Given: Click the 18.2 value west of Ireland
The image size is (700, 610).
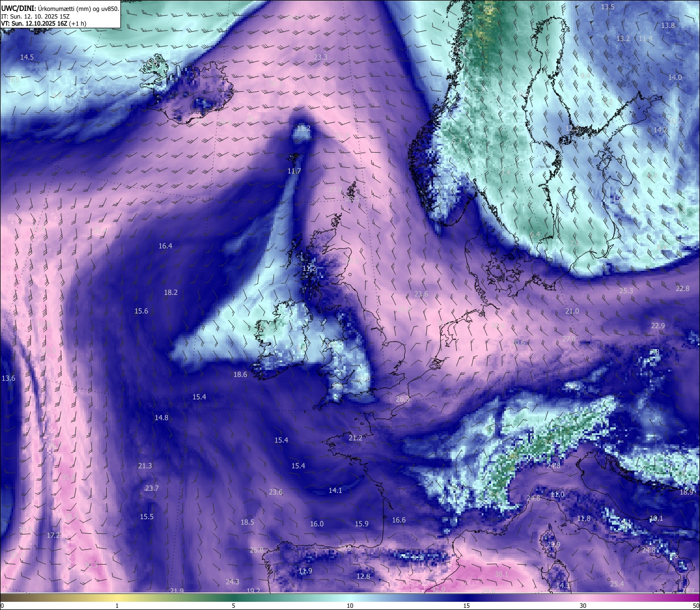Looking at the screenshot, I should (171, 293).
